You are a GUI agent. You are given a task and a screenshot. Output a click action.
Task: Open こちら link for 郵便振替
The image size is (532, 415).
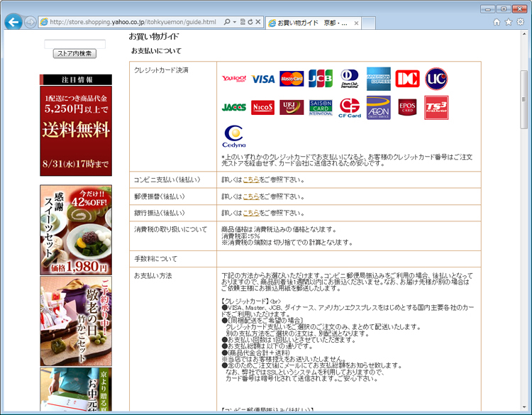pyautogui.click(x=251, y=197)
